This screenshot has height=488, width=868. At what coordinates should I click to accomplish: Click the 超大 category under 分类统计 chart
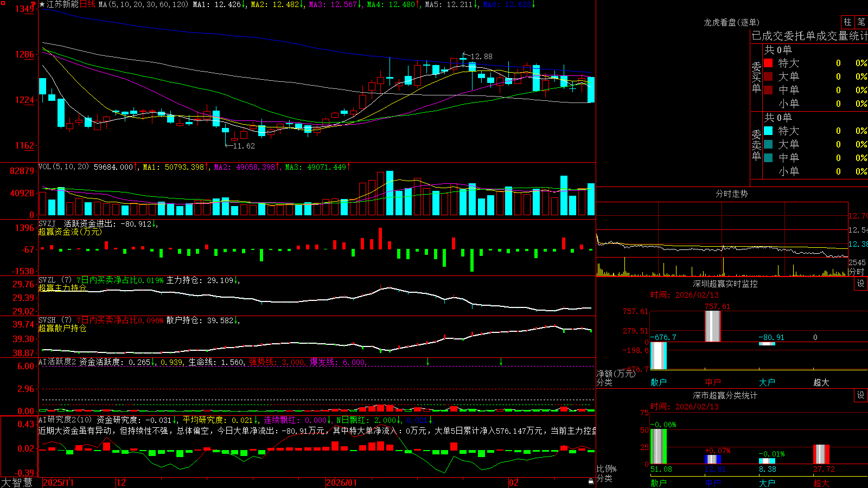point(821,483)
